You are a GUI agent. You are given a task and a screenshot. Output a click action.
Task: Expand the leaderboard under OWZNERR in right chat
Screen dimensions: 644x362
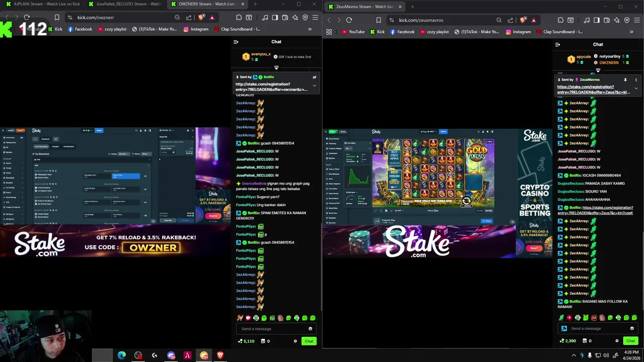pos(598,70)
